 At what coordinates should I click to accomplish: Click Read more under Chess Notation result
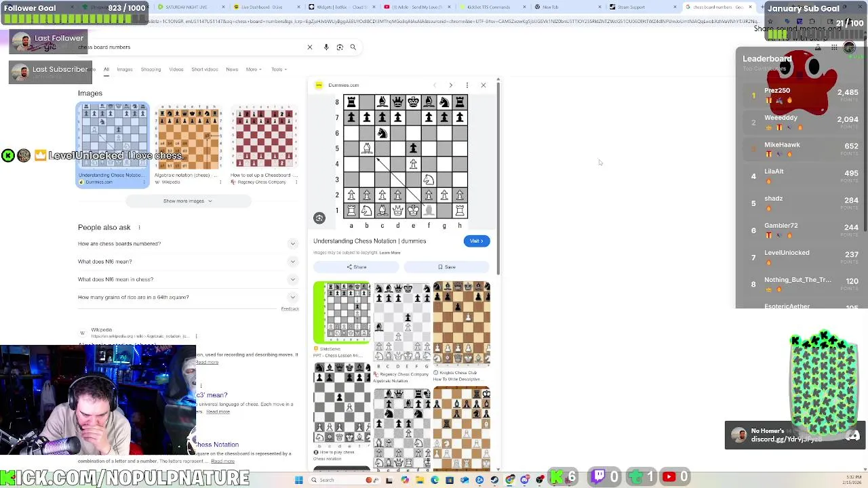click(x=222, y=462)
